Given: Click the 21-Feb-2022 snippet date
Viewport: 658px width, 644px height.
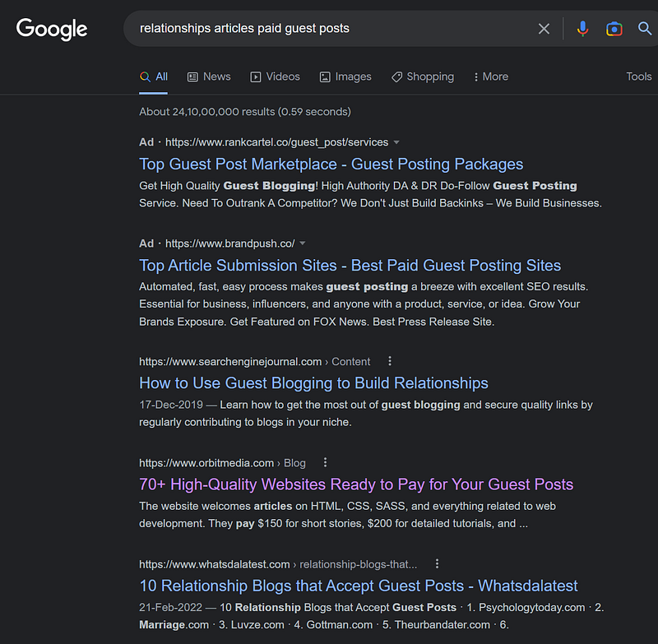Looking at the screenshot, I should pos(171,608).
